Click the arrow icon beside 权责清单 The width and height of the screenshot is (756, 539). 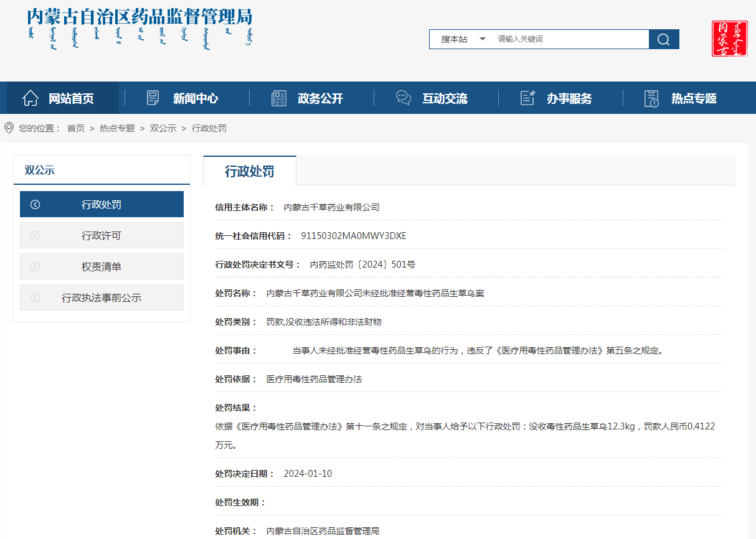pyautogui.click(x=35, y=266)
